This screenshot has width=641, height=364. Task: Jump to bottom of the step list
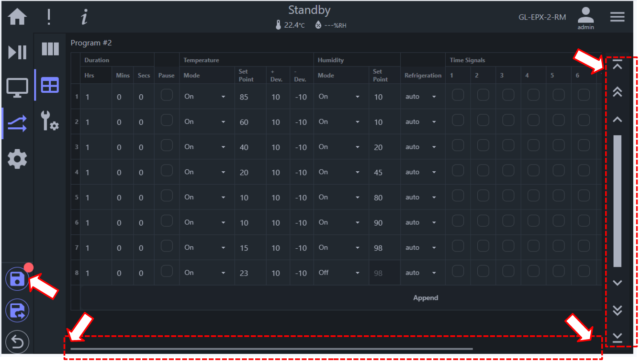(618, 338)
